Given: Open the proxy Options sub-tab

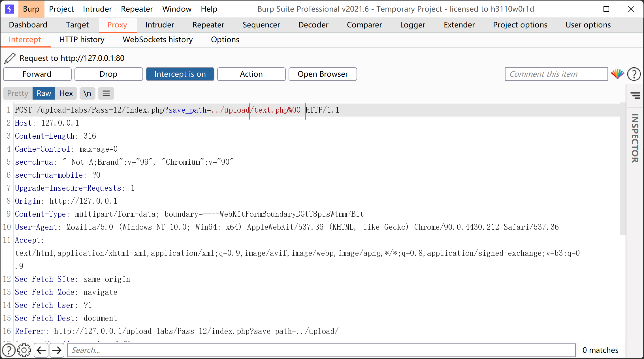Looking at the screenshot, I should click(225, 40).
